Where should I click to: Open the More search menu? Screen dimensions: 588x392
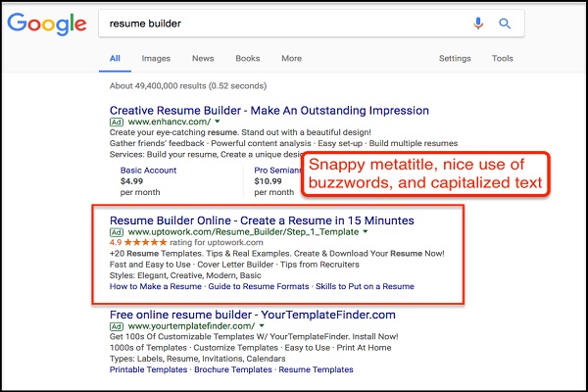point(291,58)
